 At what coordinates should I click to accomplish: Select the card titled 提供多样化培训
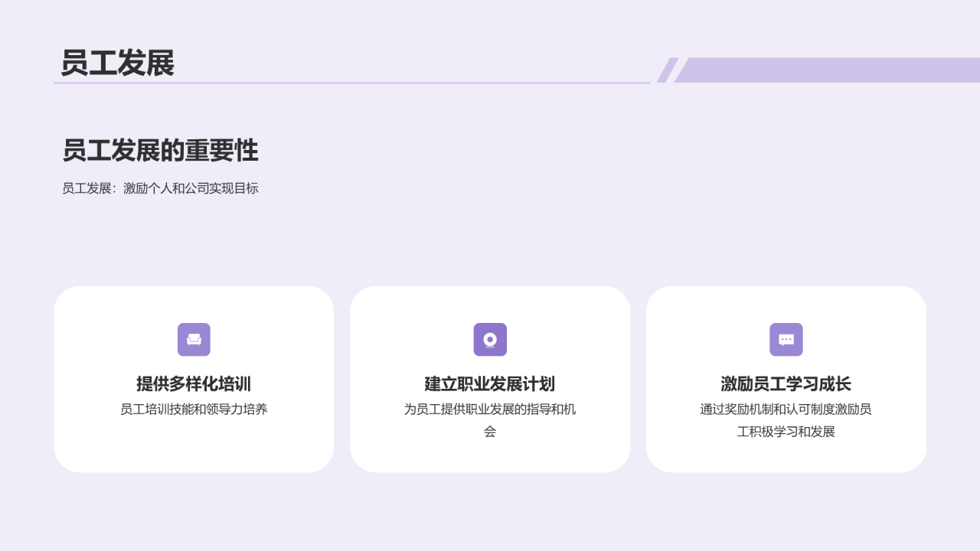(194, 378)
